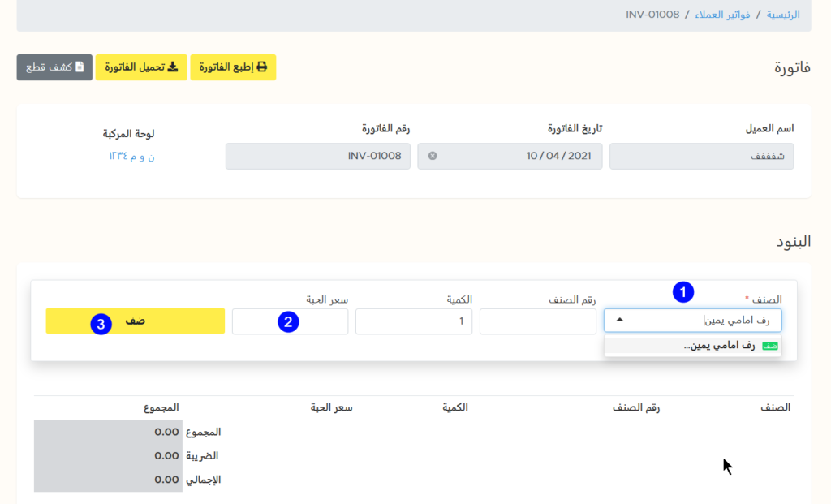Click the رقم الفاتورة field showing INV-01008

click(x=317, y=156)
